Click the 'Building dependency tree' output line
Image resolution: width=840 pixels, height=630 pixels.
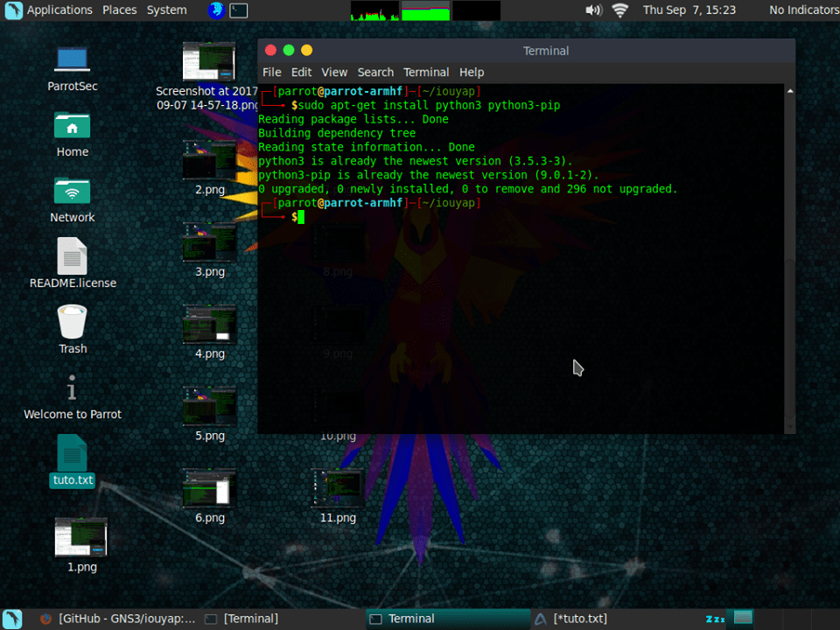pos(337,133)
